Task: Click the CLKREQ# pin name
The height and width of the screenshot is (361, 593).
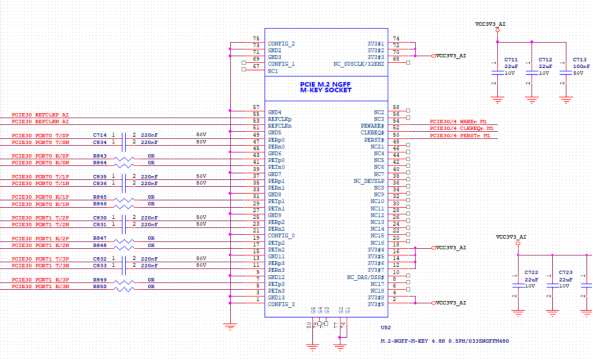Action: pyautogui.click(x=373, y=133)
